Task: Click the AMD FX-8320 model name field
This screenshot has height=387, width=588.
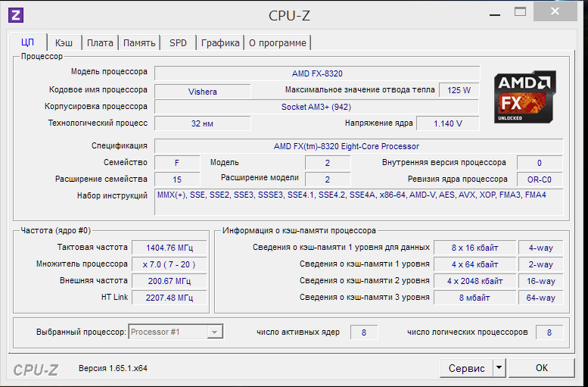Action: (317, 73)
